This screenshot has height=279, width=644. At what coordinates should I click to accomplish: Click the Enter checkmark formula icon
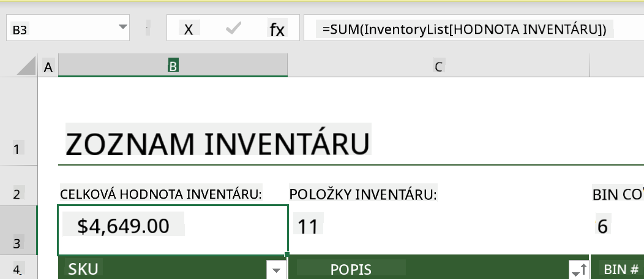pos(233,28)
